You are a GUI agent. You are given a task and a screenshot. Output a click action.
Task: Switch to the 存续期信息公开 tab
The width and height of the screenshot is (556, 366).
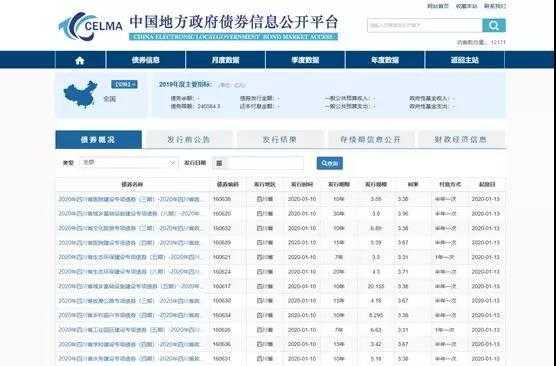pyautogui.click(x=371, y=140)
